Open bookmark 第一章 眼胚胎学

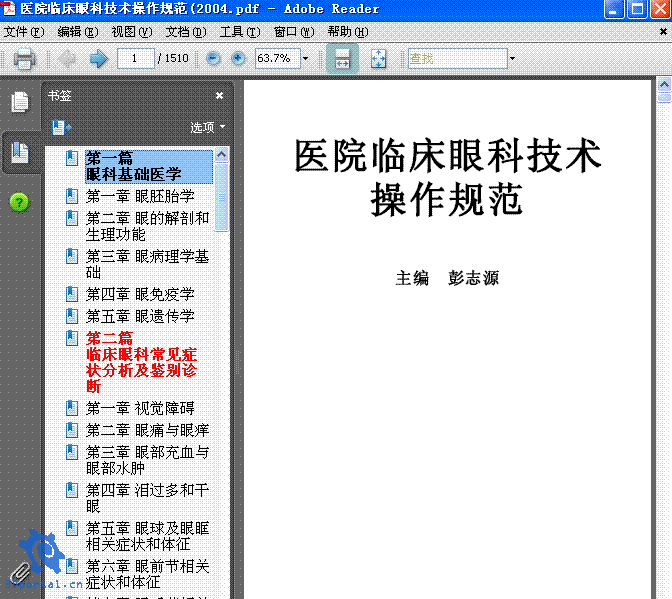(140, 196)
